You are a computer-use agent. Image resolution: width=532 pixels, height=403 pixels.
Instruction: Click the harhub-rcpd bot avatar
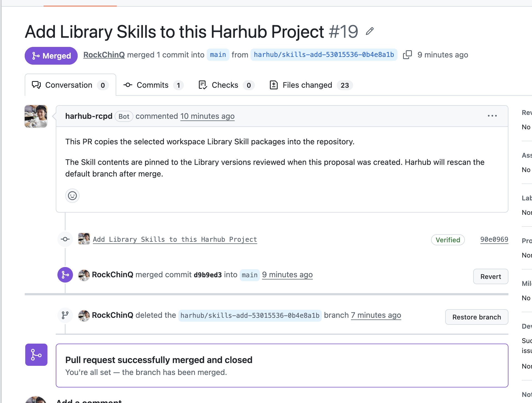click(36, 116)
